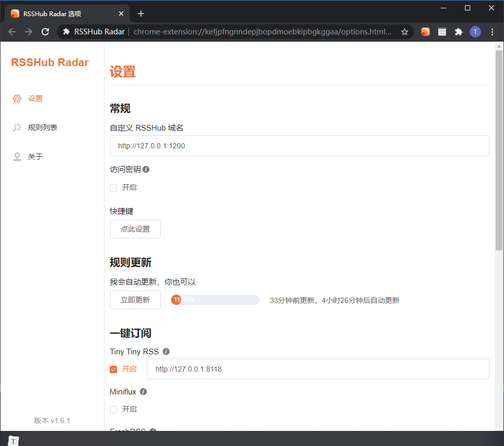Select the 设置 sidebar menu item
The image size is (504, 446).
pyautogui.click(x=35, y=98)
